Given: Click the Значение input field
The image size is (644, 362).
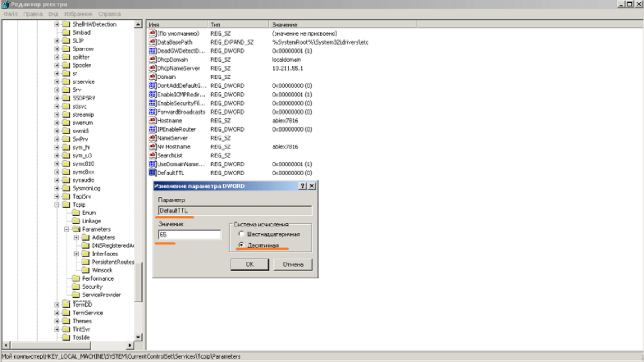Looking at the screenshot, I should click(189, 235).
